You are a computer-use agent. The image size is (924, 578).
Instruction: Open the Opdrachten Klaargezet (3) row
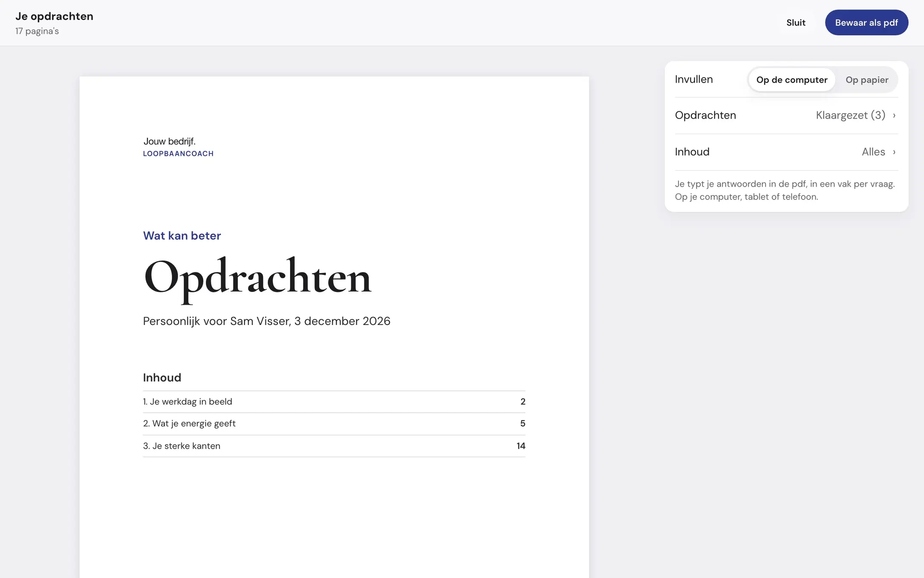coord(786,115)
